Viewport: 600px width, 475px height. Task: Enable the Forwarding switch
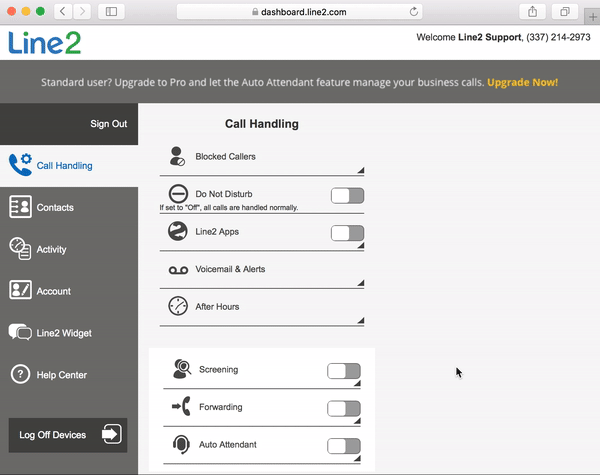coord(344,408)
